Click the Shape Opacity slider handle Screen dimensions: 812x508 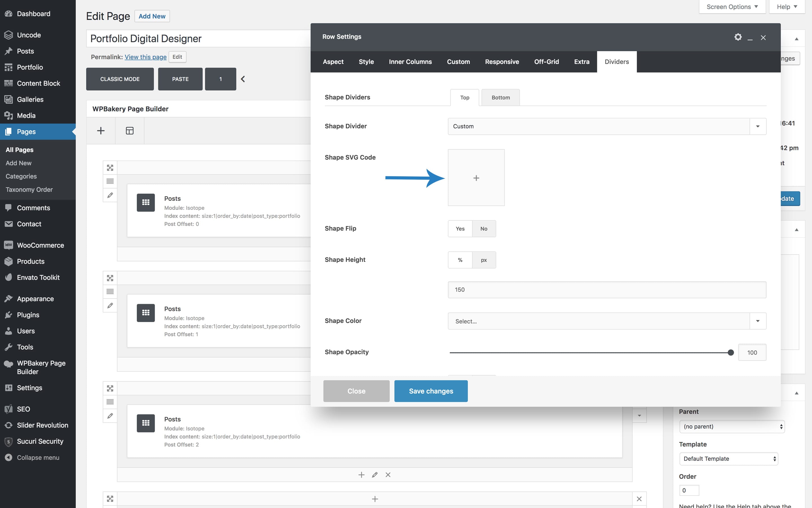click(731, 353)
